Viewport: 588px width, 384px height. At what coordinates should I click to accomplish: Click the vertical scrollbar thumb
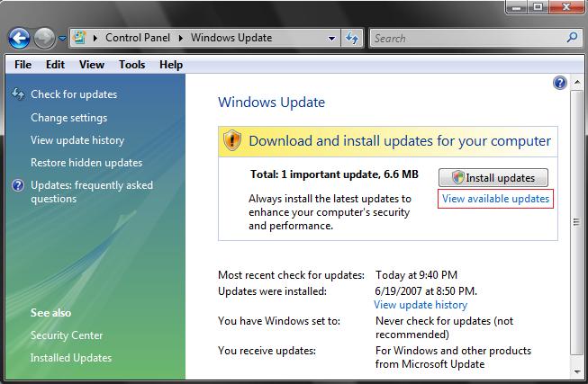point(577,222)
